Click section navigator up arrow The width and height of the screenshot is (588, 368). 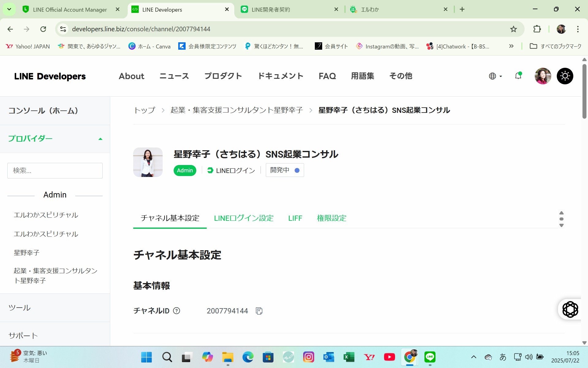(561, 213)
